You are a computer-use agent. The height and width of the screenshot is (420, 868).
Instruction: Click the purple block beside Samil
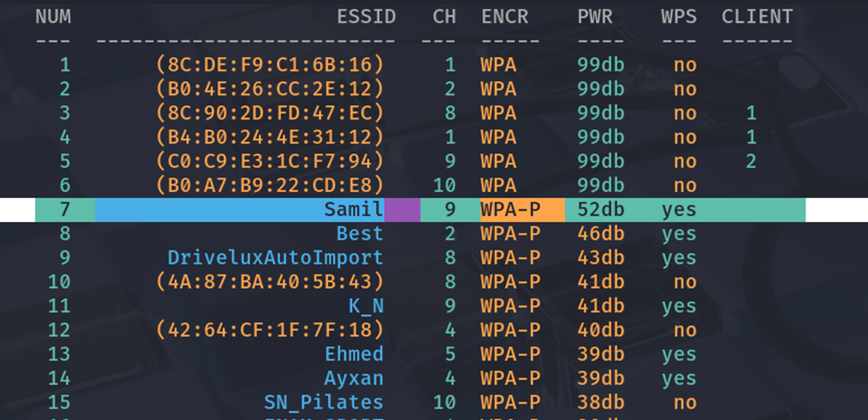pyautogui.click(x=402, y=210)
